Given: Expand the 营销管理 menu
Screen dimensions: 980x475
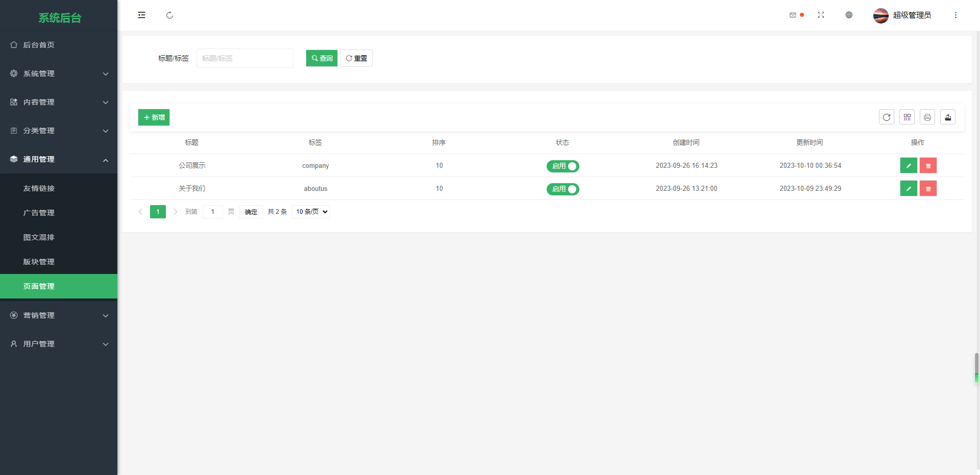Looking at the screenshot, I should pyautogui.click(x=59, y=315).
